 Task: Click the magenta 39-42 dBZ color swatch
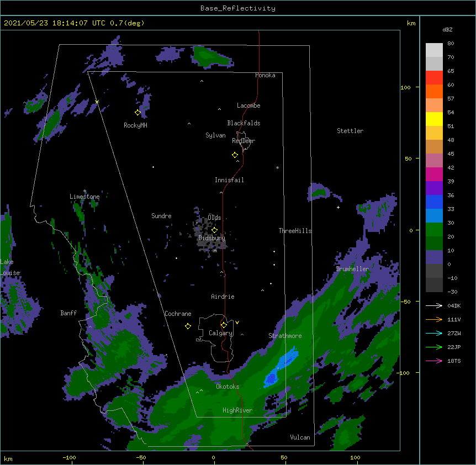click(434, 174)
